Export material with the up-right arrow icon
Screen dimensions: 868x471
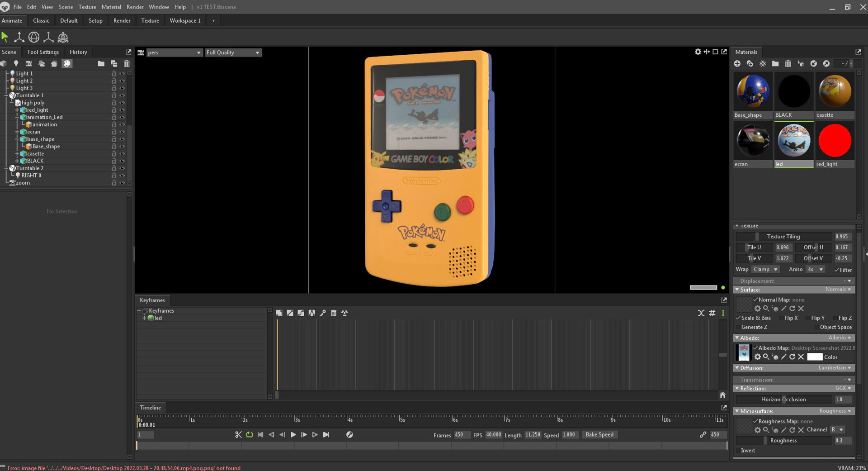click(x=826, y=64)
